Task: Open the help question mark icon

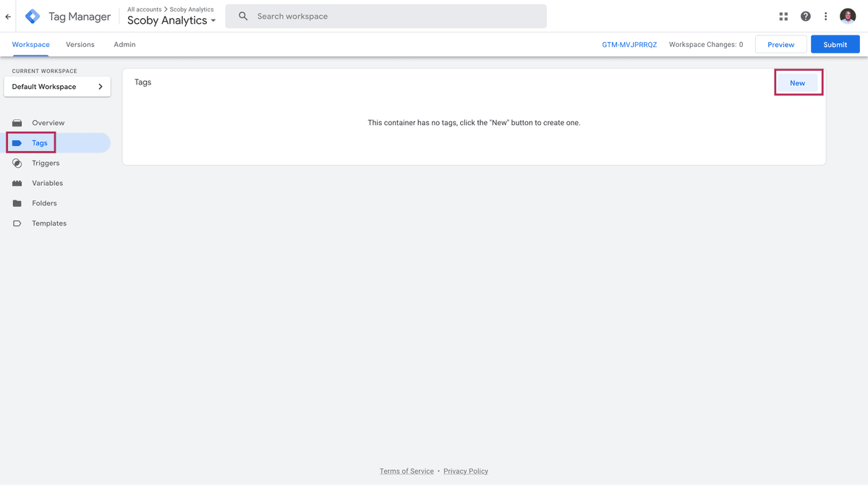Action: (805, 17)
